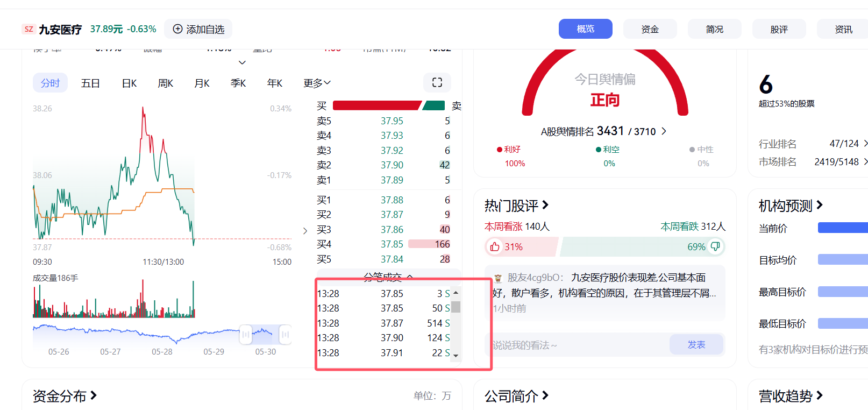
Task: Select 分时 chart tab
Action: tap(50, 83)
